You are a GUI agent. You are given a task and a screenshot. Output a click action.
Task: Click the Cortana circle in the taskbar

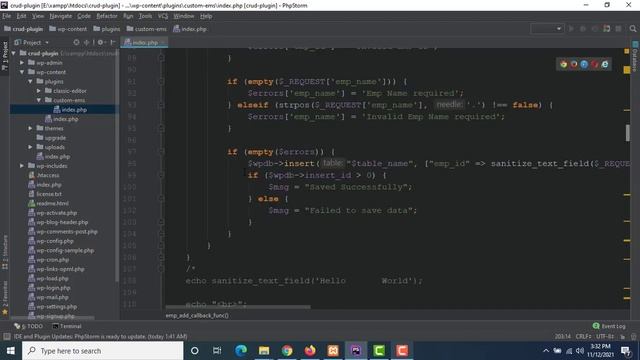[x=195, y=351]
